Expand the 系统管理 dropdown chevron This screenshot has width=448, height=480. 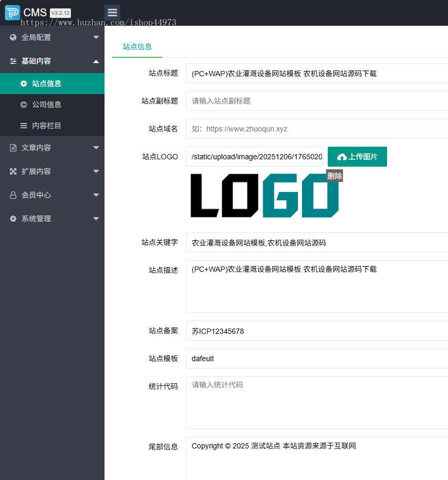click(x=96, y=218)
